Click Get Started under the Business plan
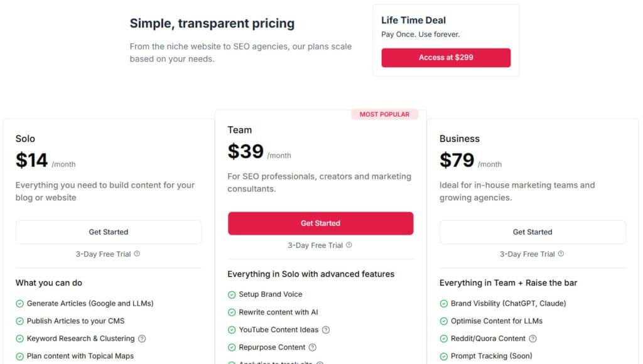 pyautogui.click(x=532, y=232)
